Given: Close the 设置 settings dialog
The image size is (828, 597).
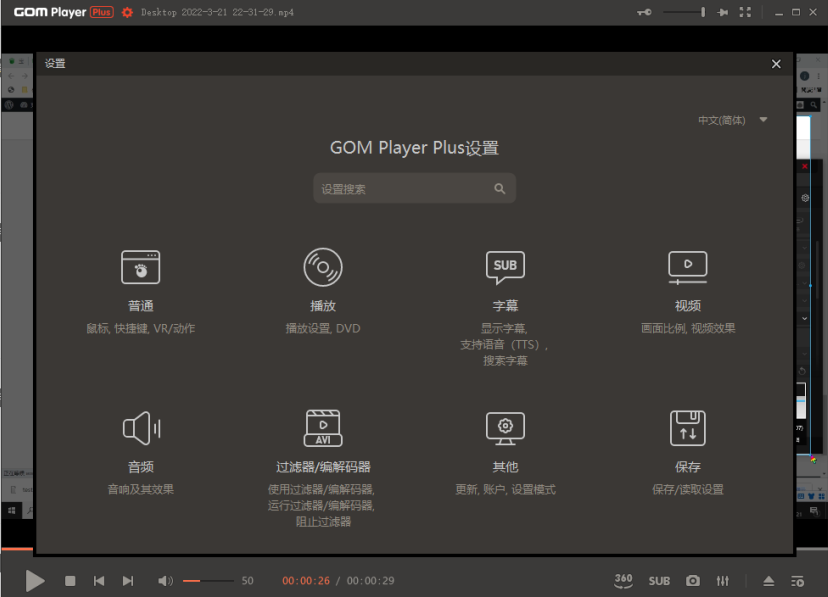Looking at the screenshot, I should coord(776,64).
